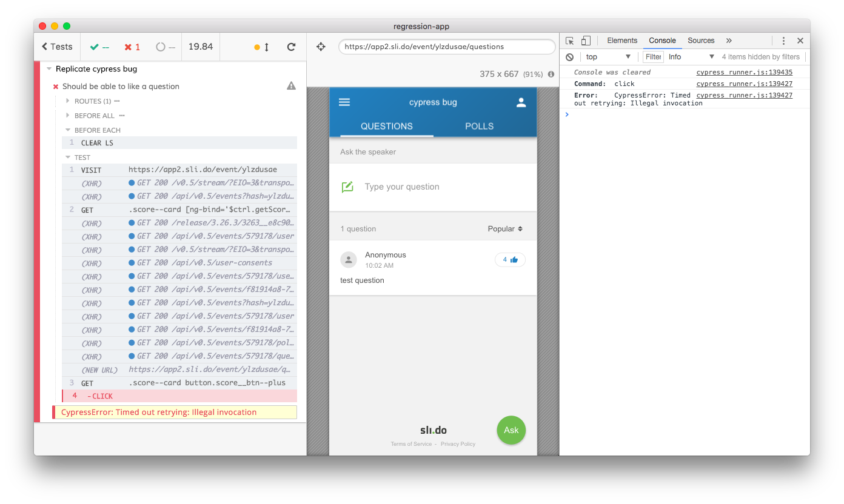Toggle the console Filter button

click(x=653, y=56)
